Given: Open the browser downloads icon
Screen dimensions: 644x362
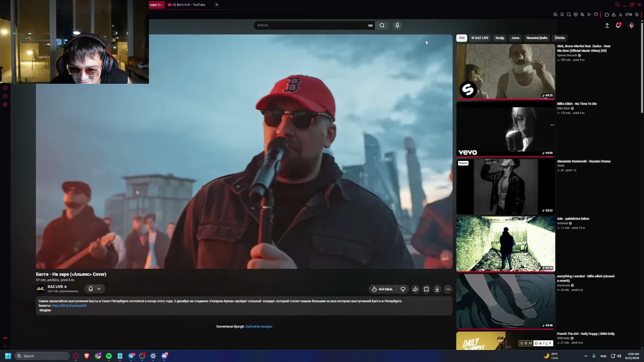Looking at the screenshot, I should tap(620, 15).
